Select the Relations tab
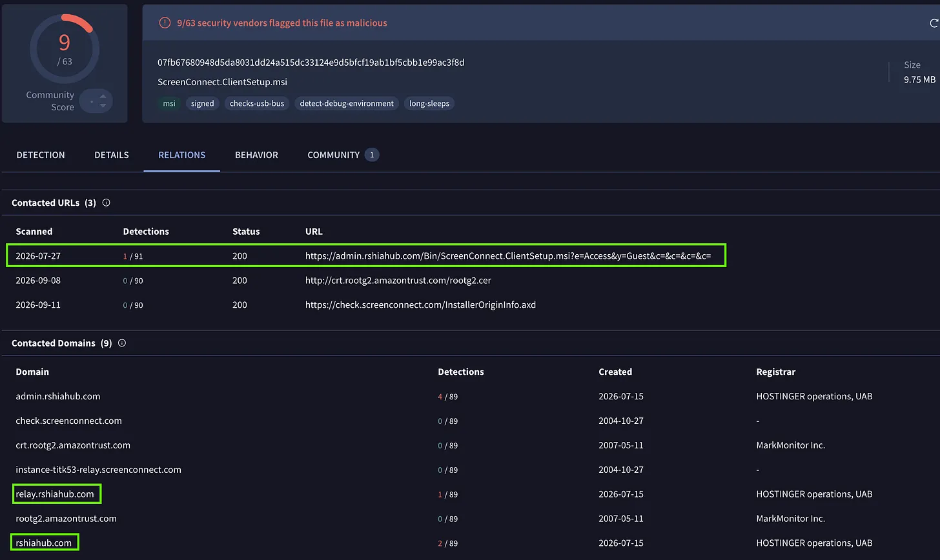This screenshot has height=560, width=940. [182, 155]
